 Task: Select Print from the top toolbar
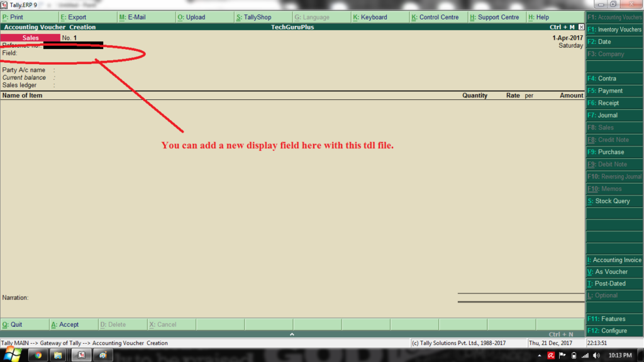tap(16, 17)
